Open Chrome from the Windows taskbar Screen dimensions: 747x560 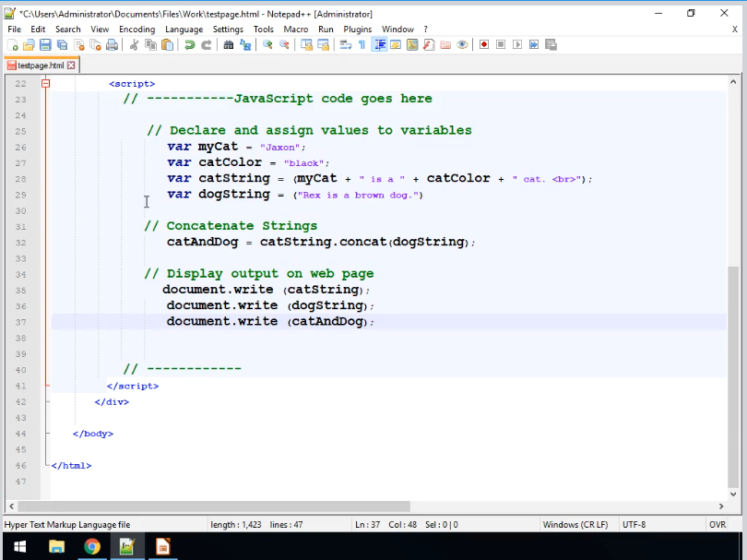click(91, 546)
